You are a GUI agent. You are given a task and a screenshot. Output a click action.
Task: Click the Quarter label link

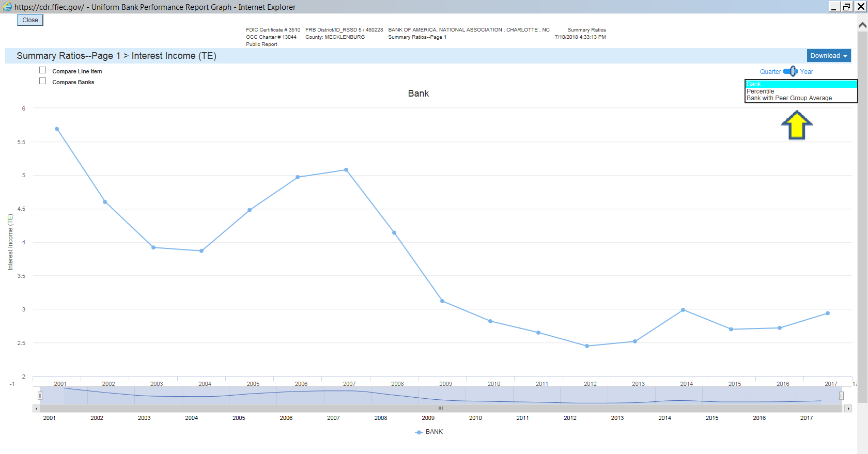point(770,72)
